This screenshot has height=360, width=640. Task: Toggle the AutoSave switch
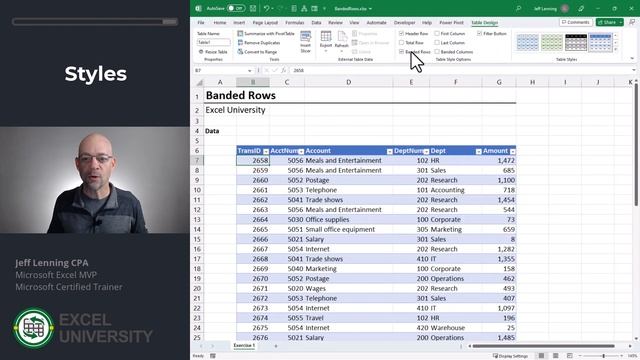(x=236, y=8)
